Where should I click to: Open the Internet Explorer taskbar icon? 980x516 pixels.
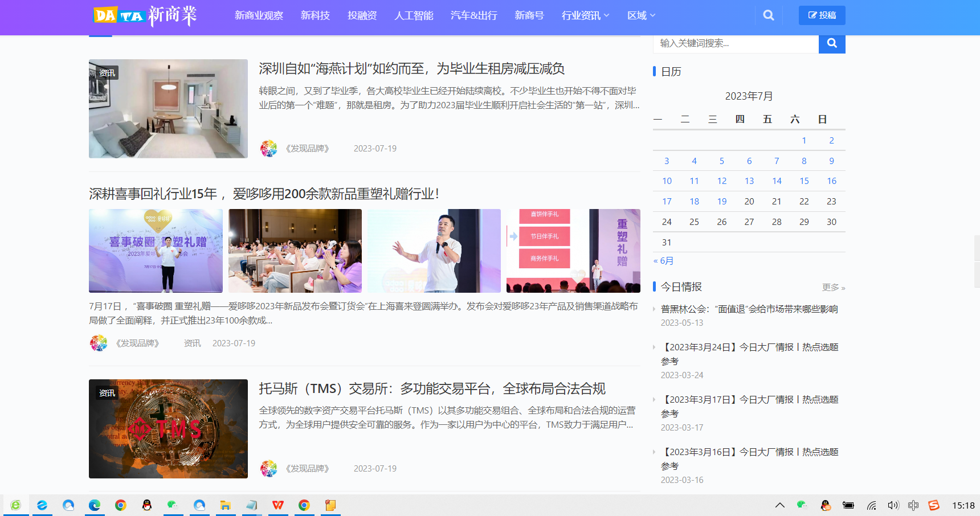42,505
